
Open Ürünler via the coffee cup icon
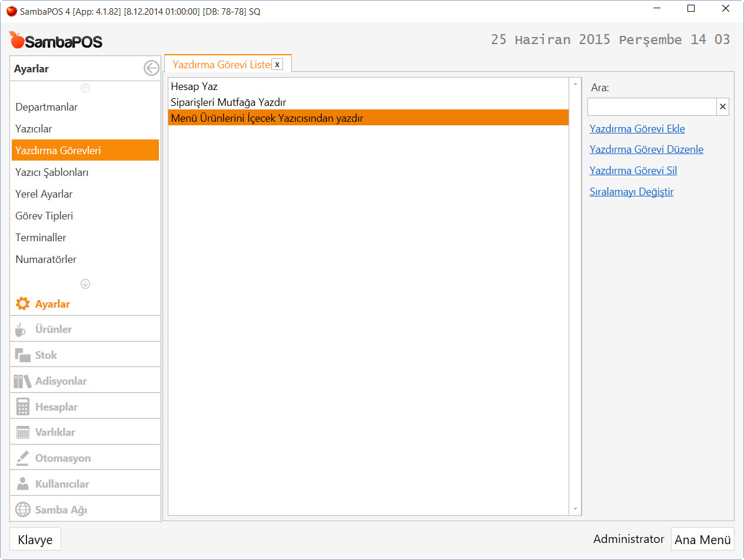click(21, 329)
